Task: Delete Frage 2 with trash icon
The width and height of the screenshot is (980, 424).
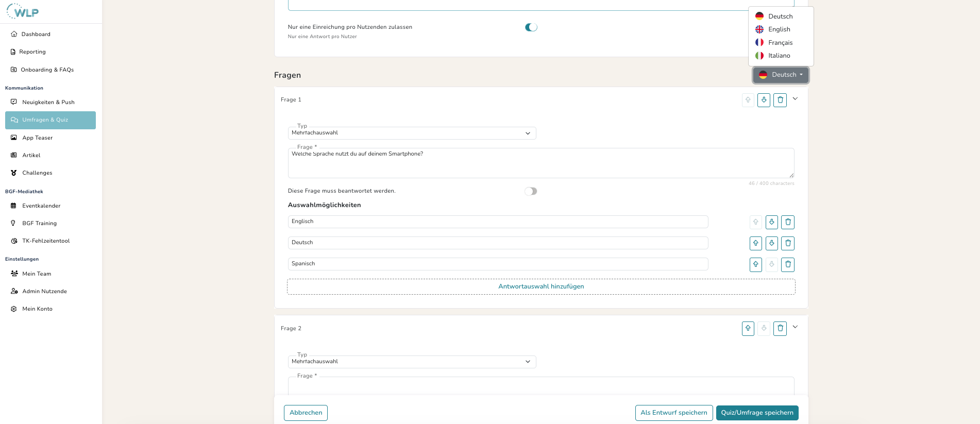Action: (x=780, y=328)
